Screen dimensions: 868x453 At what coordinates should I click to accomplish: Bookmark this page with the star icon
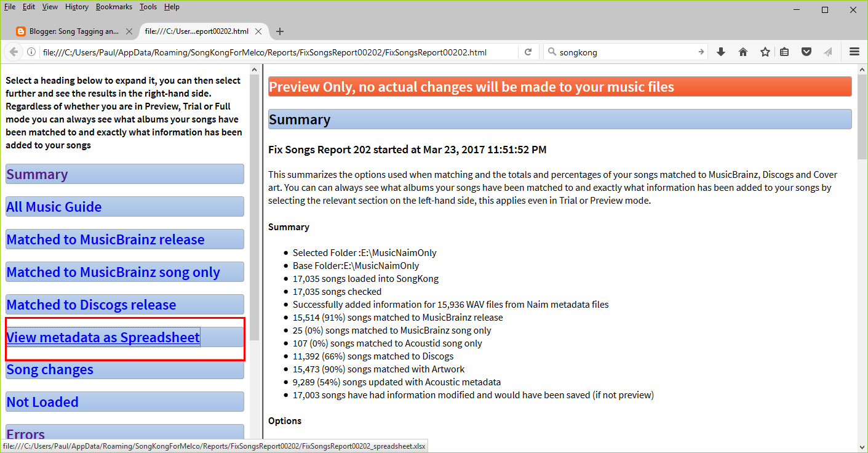tap(765, 52)
